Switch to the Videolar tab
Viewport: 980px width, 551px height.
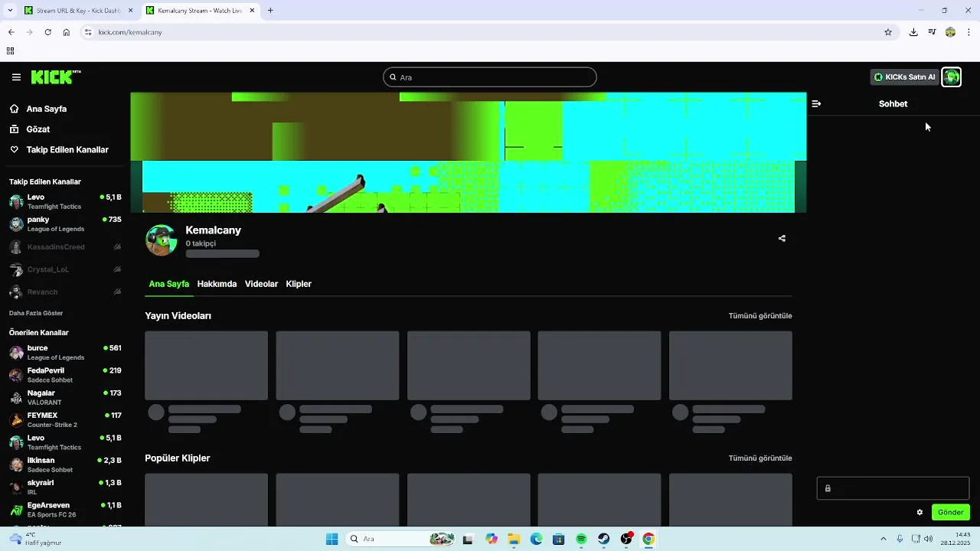tap(261, 284)
